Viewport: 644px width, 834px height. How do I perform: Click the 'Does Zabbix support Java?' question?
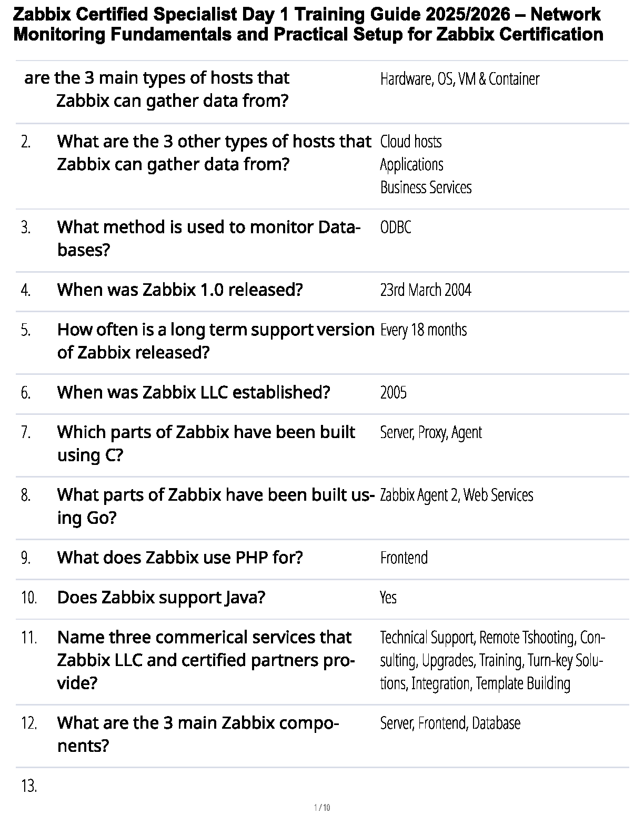tap(160, 598)
